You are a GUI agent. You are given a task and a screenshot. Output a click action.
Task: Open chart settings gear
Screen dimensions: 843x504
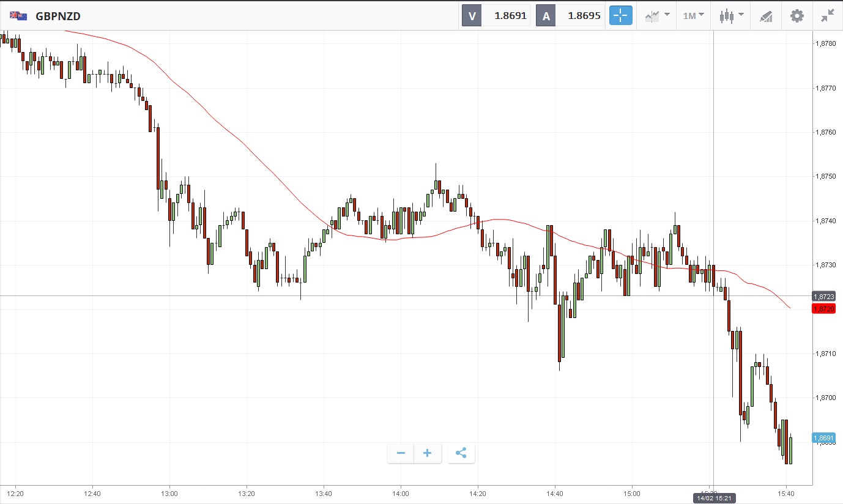pyautogui.click(x=797, y=16)
